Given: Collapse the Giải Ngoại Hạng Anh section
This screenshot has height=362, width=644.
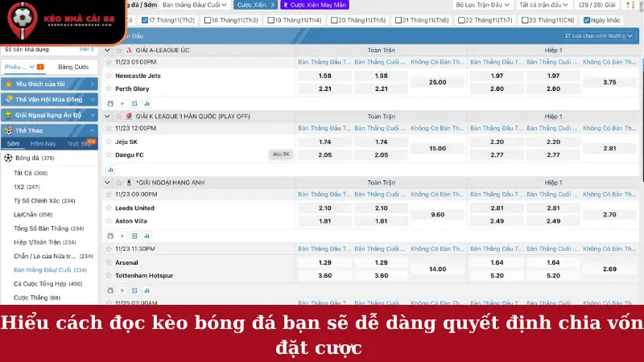Looking at the screenshot, I should pos(107,183).
